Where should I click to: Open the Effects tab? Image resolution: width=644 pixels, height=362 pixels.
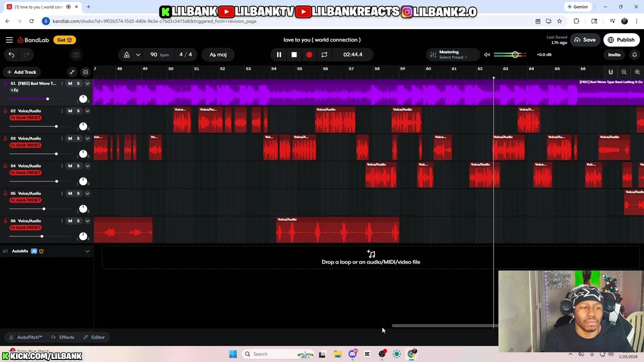pos(63,337)
